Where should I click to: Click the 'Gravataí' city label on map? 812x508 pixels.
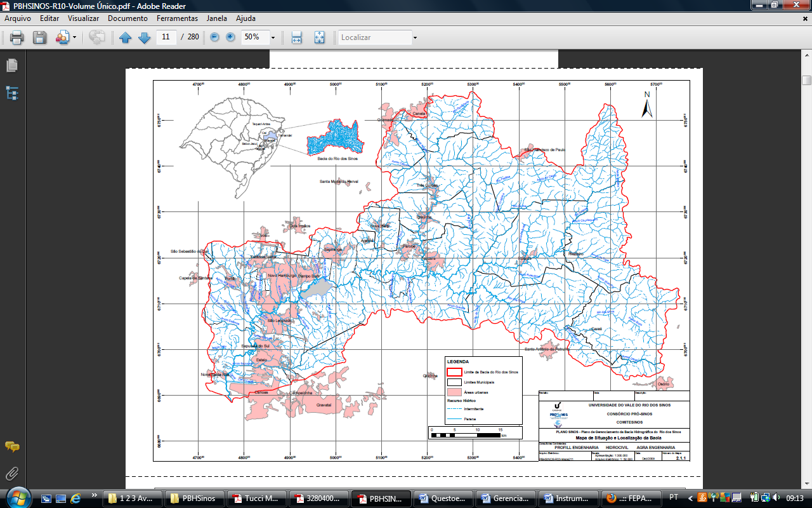pyautogui.click(x=324, y=404)
